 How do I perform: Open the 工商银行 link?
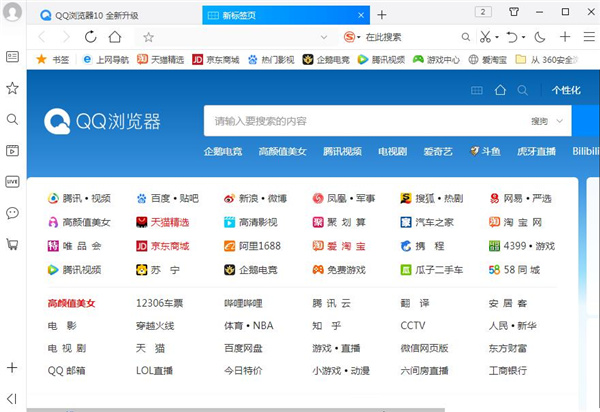pyautogui.click(x=508, y=370)
